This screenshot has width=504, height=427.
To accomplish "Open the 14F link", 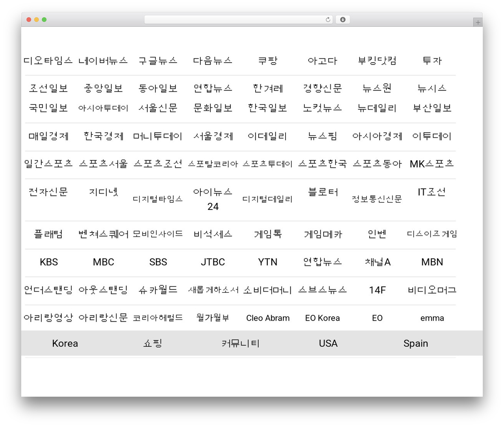I will pyautogui.click(x=377, y=290).
